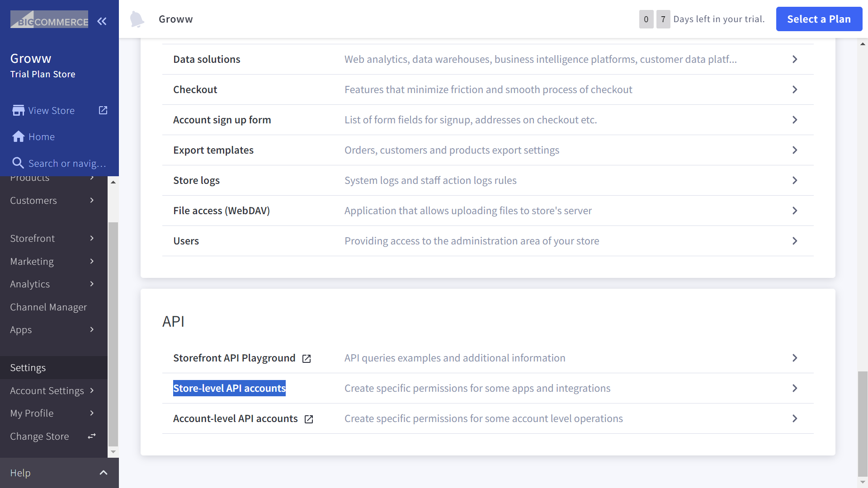868x488 pixels.
Task: Click the sidebar vertical scrollbar thumb
Action: pyautogui.click(x=113, y=334)
